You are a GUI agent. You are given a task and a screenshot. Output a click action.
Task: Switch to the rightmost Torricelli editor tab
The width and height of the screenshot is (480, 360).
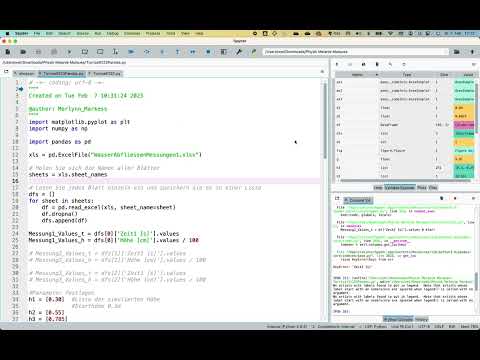point(105,73)
